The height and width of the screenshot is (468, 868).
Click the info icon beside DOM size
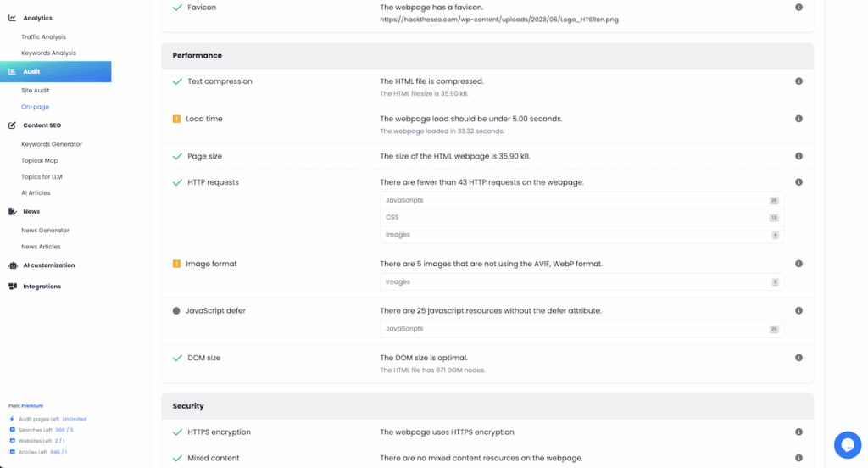pyautogui.click(x=798, y=358)
